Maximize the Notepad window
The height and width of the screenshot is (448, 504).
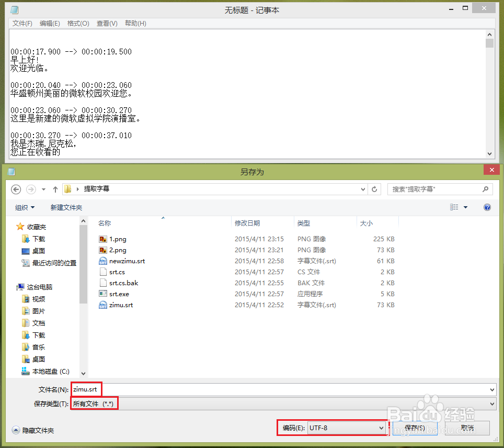click(465, 8)
